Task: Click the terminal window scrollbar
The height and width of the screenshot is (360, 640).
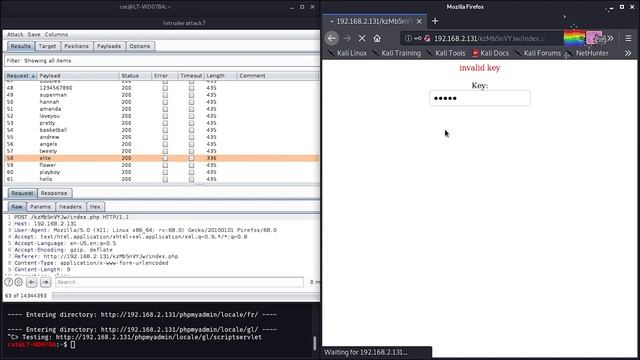Action: click(314, 343)
